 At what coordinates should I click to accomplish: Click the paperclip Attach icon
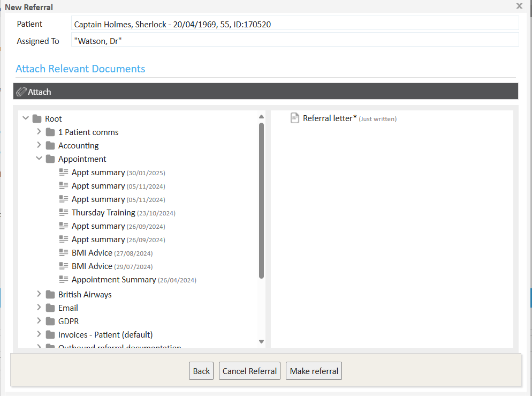coord(21,92)
